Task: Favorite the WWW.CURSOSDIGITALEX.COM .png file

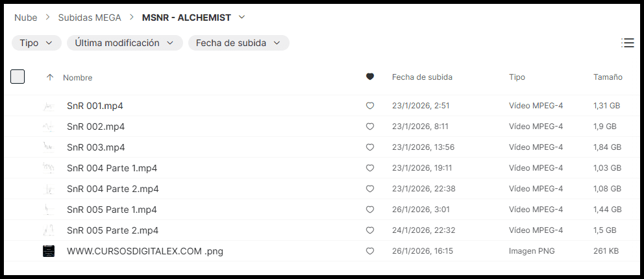Action: [x=370, y=251]
